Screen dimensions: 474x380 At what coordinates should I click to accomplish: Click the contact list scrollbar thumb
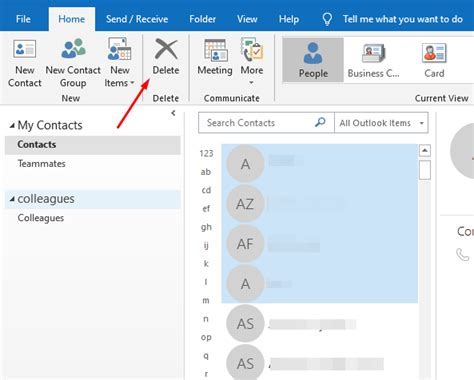pyautogui.click(x=425, y=170)
